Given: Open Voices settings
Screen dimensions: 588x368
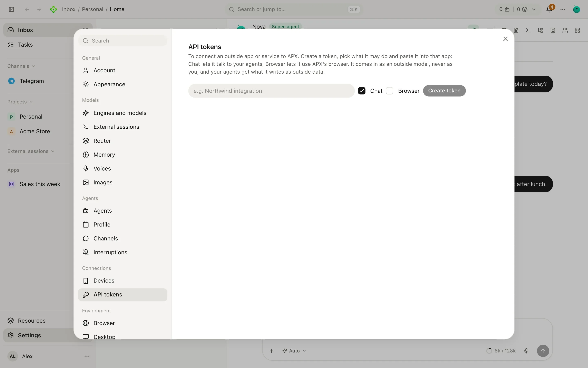Looking at the screenshot, I should [123, 168].
